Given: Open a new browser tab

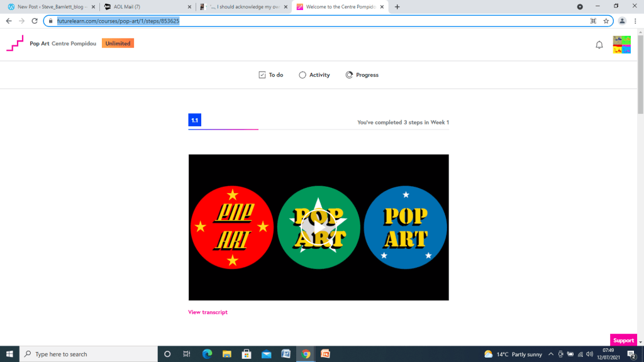Looking at the screenshot, I should coord(397,7).
